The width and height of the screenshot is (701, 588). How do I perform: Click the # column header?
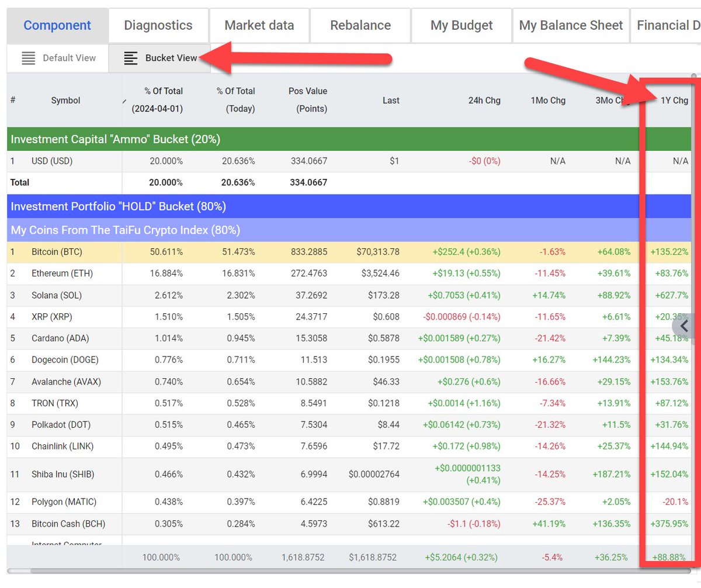pos(13,101)
